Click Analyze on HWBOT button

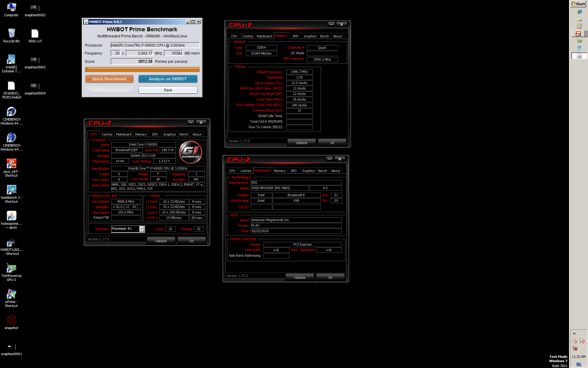pos(168,79)
